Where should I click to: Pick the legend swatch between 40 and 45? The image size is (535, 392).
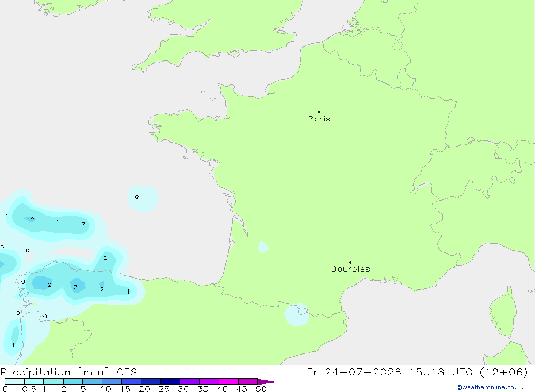(228, 381)
